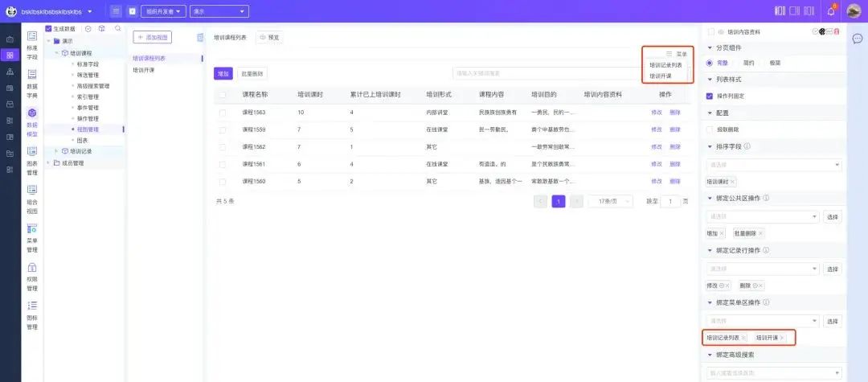Select 培训课程列表 in the view list

pyautogui.click(x=149, y=58)
